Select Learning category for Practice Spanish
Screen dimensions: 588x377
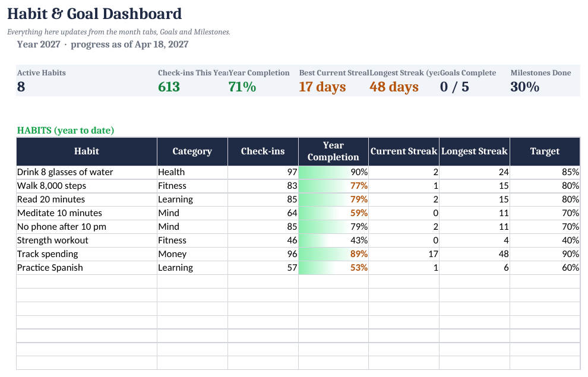point(192,268)
